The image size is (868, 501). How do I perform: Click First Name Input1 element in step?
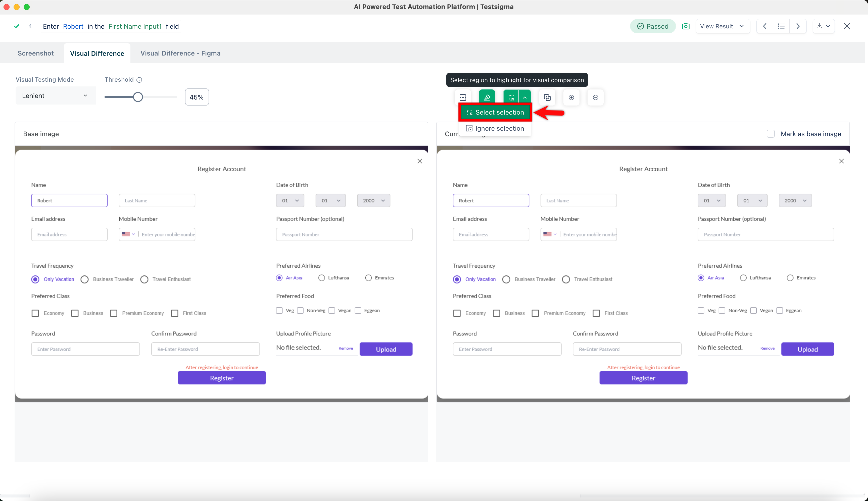[x=135, y=26]
